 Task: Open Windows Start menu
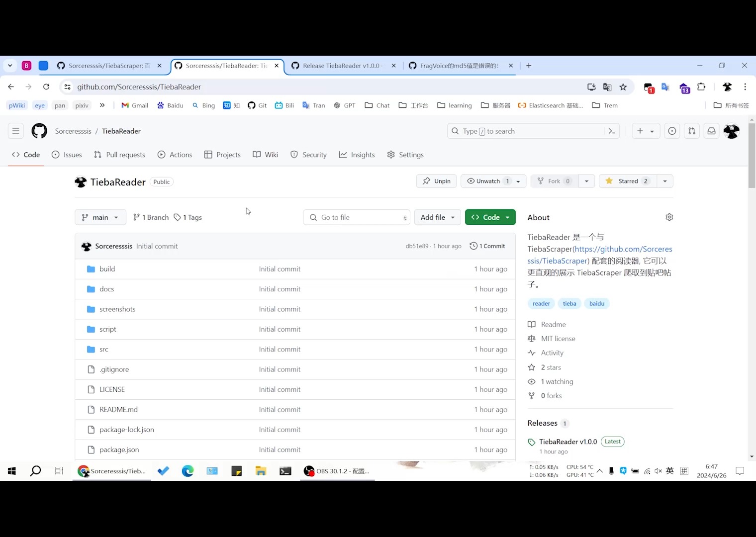tap(12, 471)
